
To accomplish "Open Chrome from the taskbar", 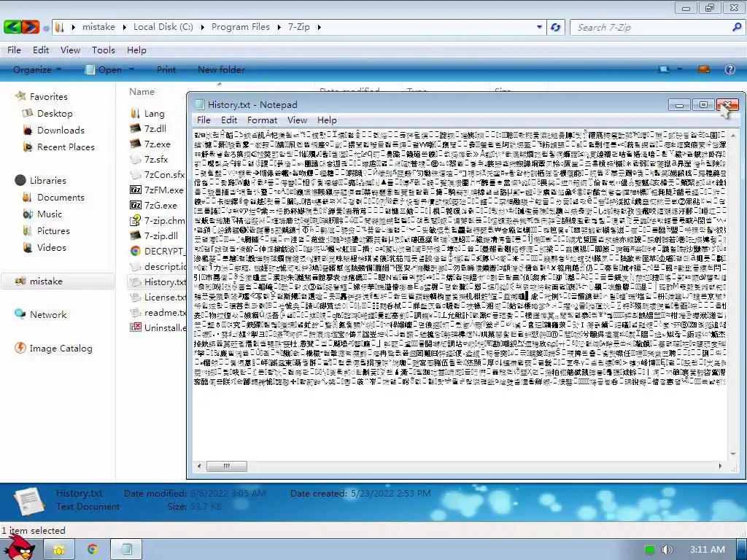I will click(x=93, y=550).
